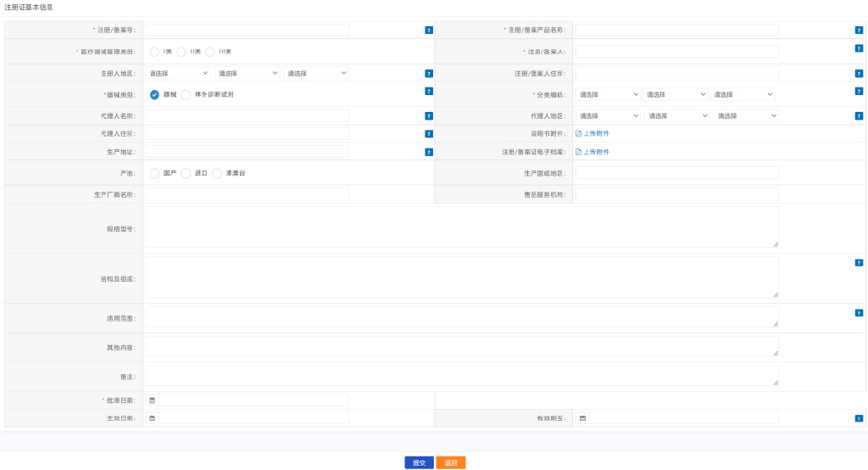Image resolution: width=868 pixels, height=470 pixels.
Task: Open third 代理人地区 dropdown
Action: pos(746,115)
